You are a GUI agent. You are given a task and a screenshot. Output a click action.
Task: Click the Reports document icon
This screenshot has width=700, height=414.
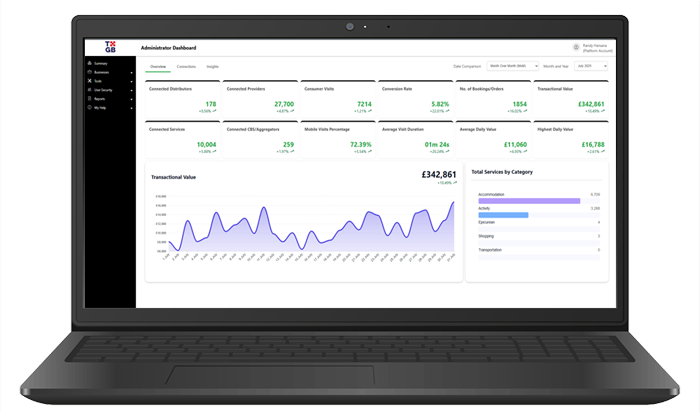[x=89, y=99]
